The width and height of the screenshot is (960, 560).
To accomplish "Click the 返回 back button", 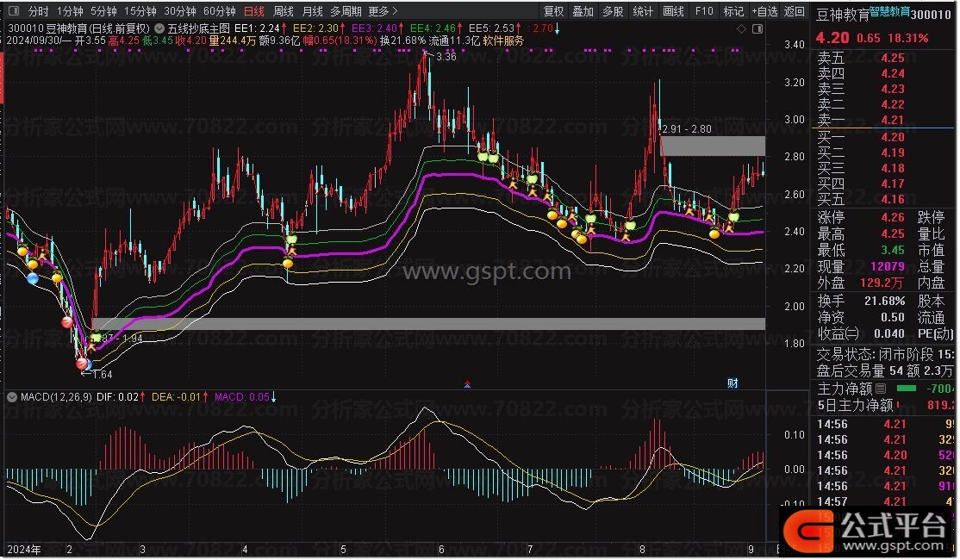I will pos(794,11).
